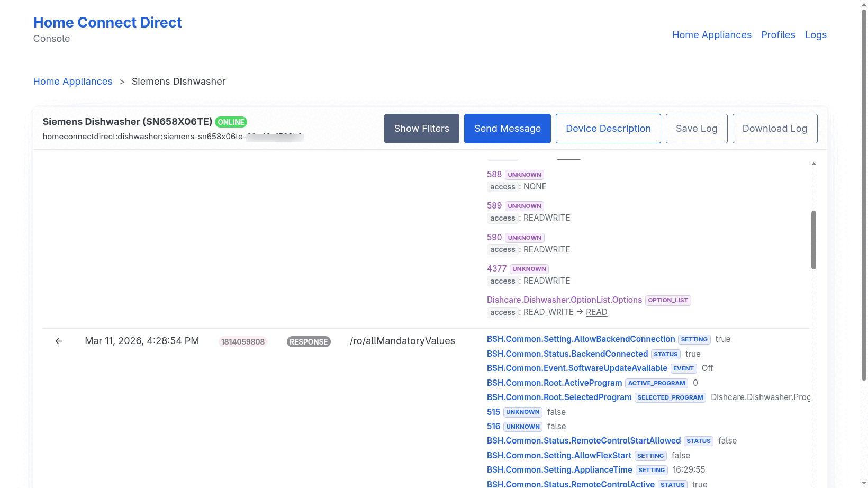Click the underlined READ access value
The height and width of the screenshot is (488, 868).
click(x=596, y=312)
